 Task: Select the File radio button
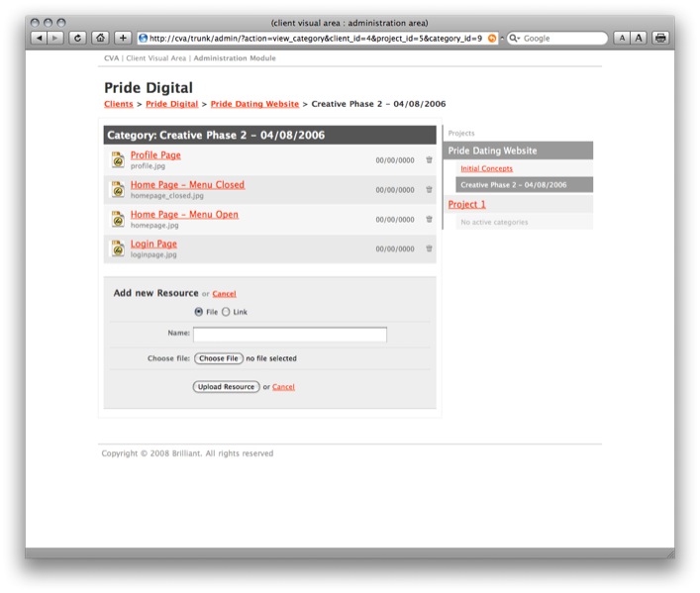[x=199, y=312]
